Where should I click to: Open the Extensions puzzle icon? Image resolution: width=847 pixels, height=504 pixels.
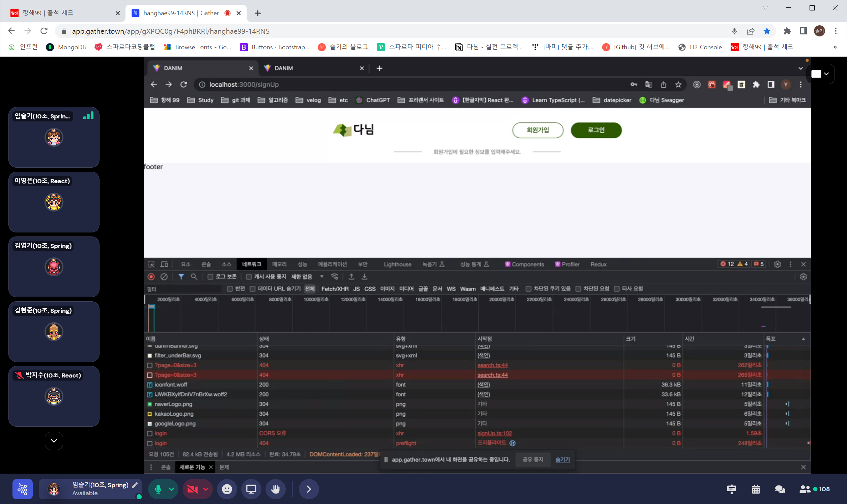[x=787, y=31]
